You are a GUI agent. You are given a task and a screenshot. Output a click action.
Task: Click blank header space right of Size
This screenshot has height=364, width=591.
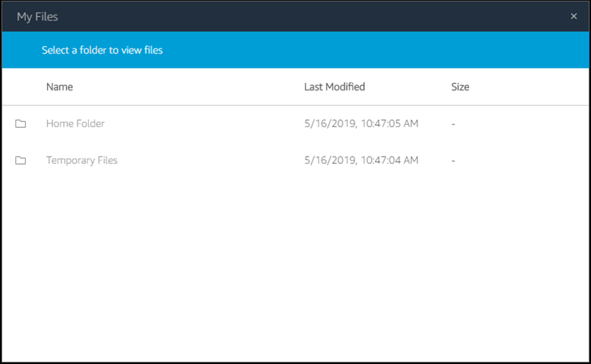coord(530,87)
